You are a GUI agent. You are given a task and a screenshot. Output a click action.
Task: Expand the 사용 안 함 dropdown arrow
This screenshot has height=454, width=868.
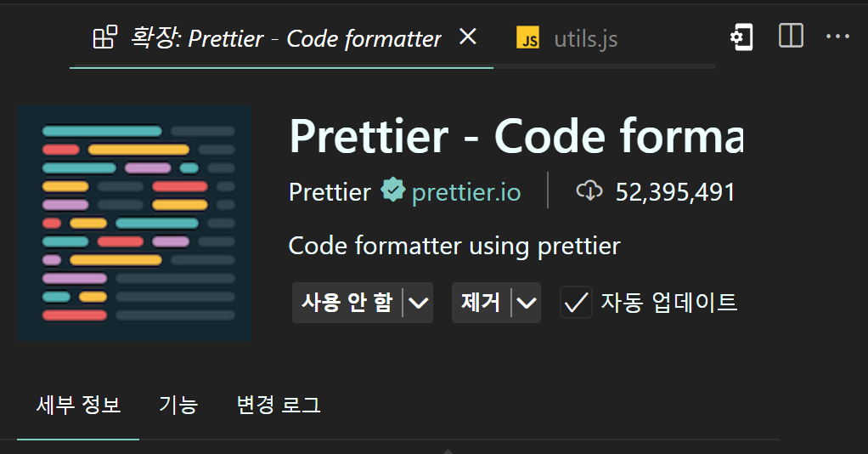(418, 303)
